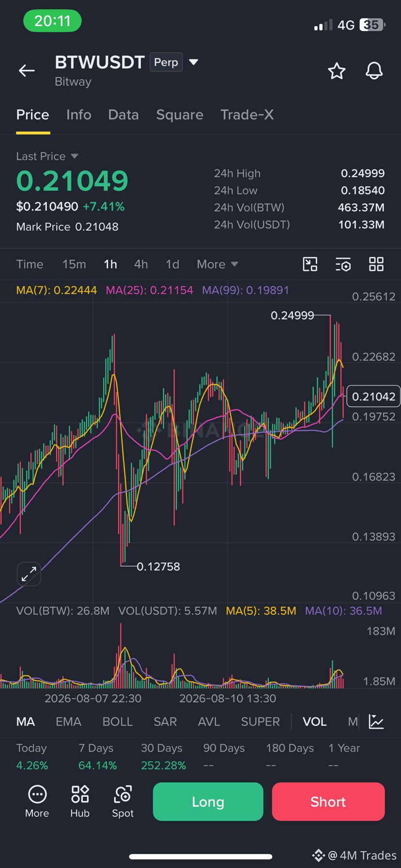401x868 pixels.
Task: Expand chart to fullscreen with arrows icon
Action: tap(29, 574)
